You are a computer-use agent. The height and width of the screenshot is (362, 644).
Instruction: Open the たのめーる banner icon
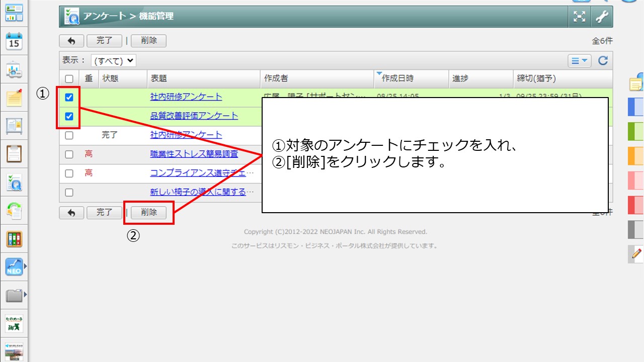pos(14,323)
